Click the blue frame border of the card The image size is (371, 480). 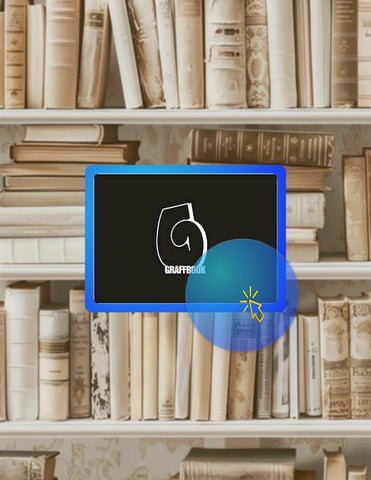(185, 170)
